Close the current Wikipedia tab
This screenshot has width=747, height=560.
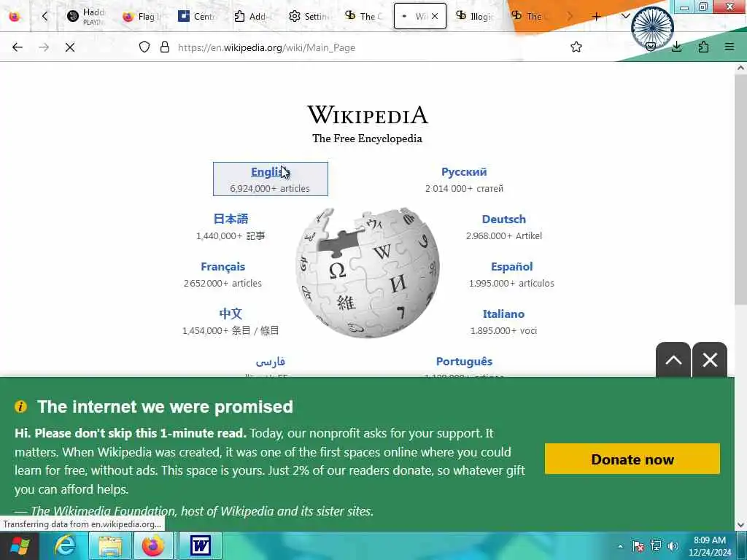click(435, 16)
